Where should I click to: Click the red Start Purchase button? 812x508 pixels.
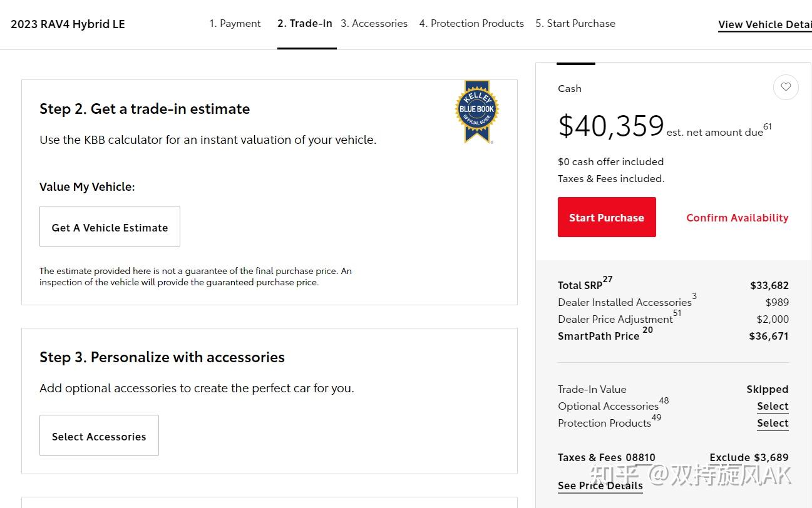point(607,217)
